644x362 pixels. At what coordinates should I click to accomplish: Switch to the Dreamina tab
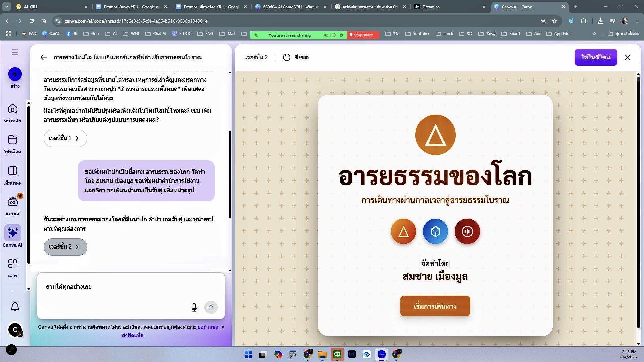point(450,7)
